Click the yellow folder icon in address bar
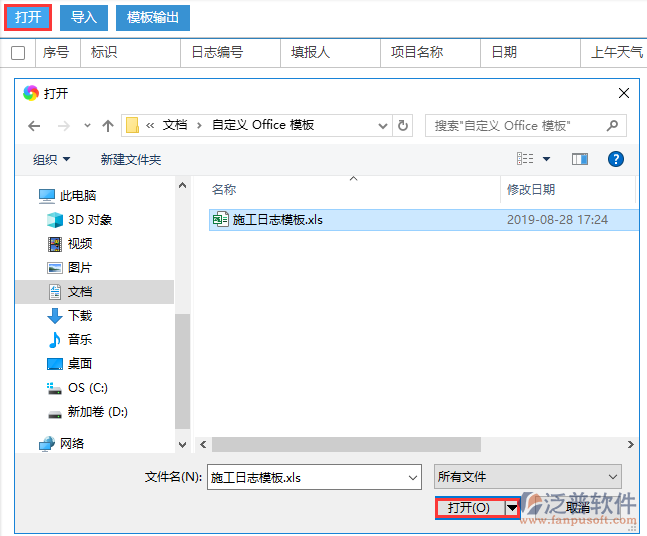This screenshot has height=536, width=647. coord(132,125)
